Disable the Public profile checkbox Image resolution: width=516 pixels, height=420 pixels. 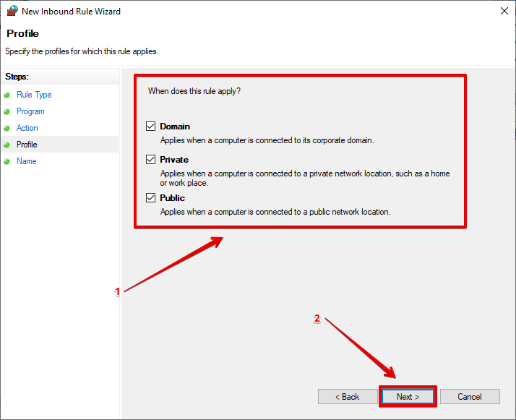(151, 198)
